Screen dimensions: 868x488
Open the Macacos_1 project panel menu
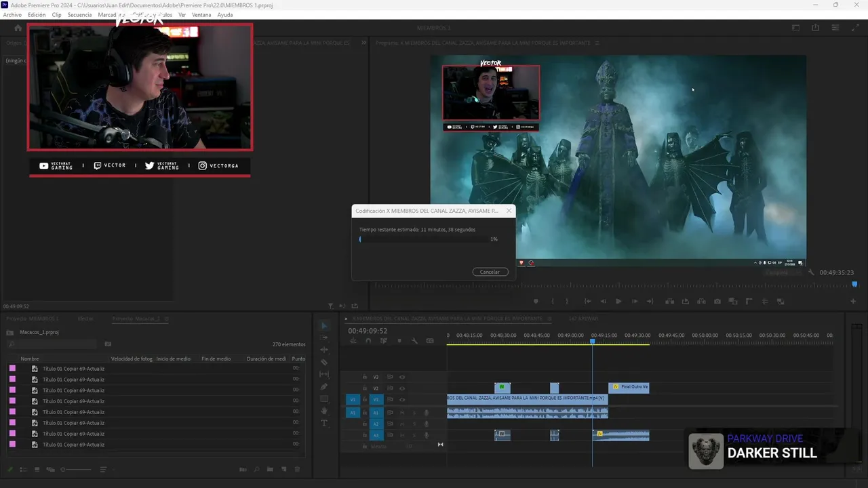coord(167,319)
